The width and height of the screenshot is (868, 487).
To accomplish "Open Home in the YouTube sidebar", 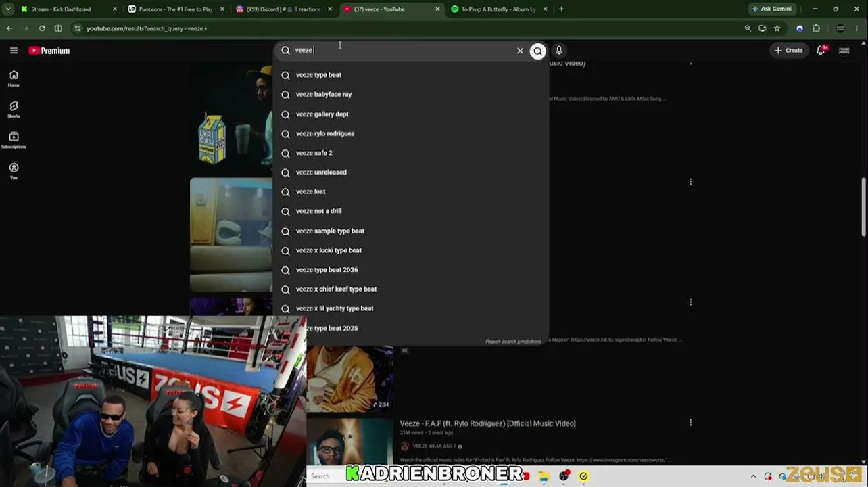I will point(14,78).
